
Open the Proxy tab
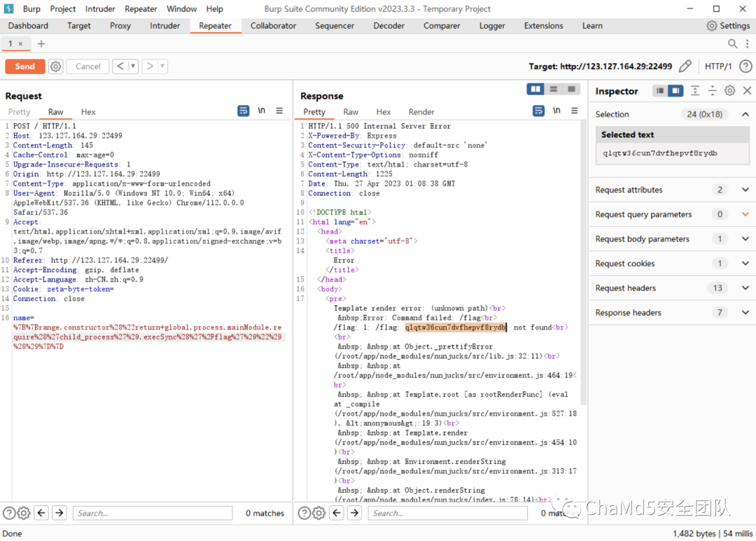[x=120, y=26]
